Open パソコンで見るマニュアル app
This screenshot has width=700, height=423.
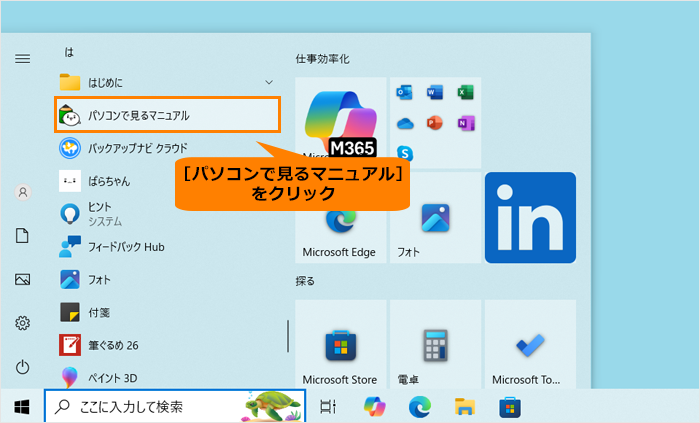[x=167, y=115]
